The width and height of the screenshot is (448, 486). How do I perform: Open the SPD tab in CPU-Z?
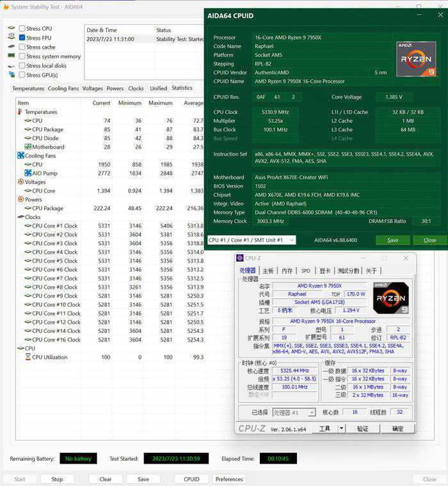[306, 271]
